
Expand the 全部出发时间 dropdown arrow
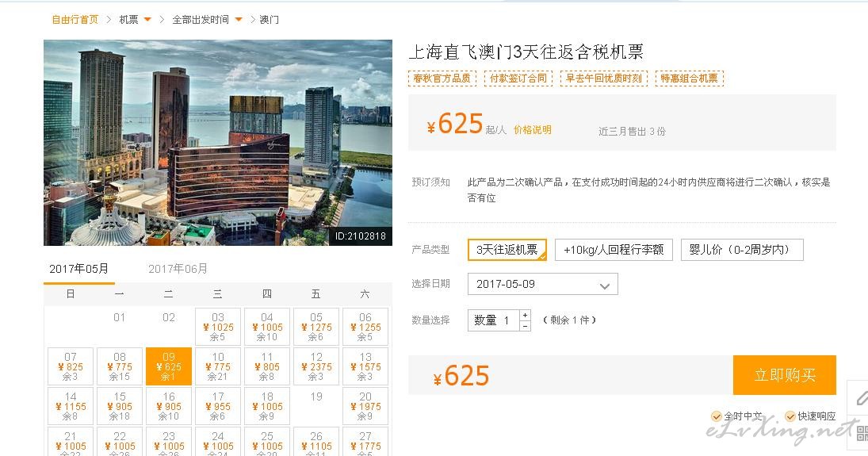[x=239, y=19]
